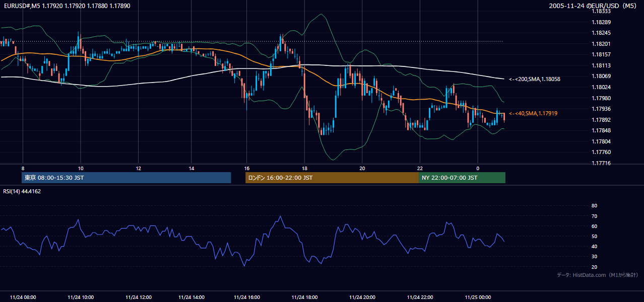Click bottom time label 11/24 08:00
This screenshot has width=644, height=302.
pos(23,297)
